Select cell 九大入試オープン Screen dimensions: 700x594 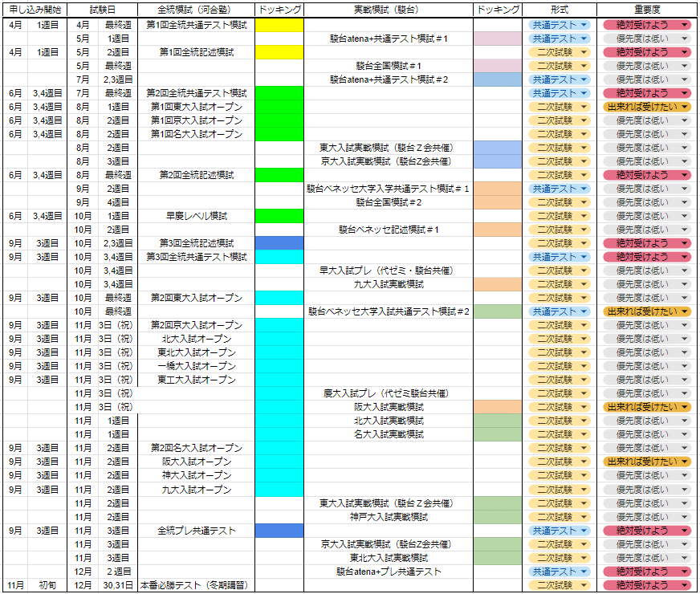(x=197, y=490)
